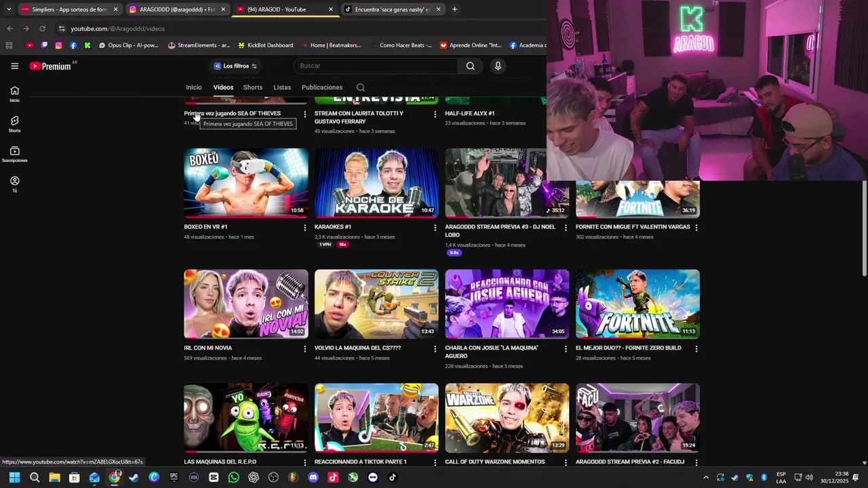Screen dimensions: 868x488
Task: Open more options for FORNITE CON MIGUE video
Action: (x=696, y=228)
